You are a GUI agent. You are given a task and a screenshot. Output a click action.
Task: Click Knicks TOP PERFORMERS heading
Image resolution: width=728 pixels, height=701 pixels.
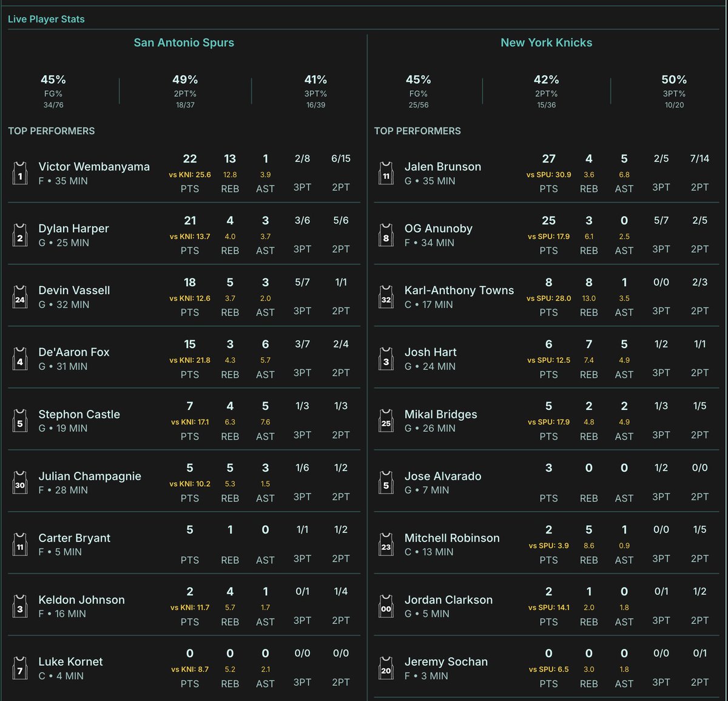coord(417,131)
